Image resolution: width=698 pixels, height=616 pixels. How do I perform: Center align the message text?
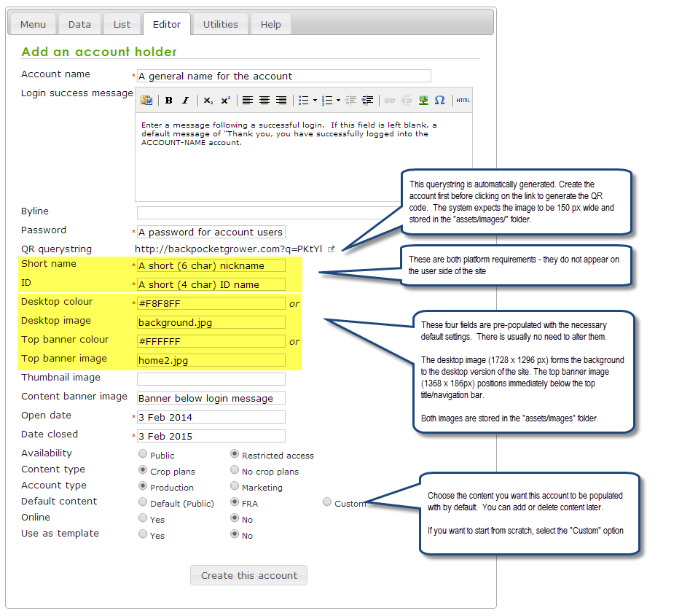tap(264, 101)
